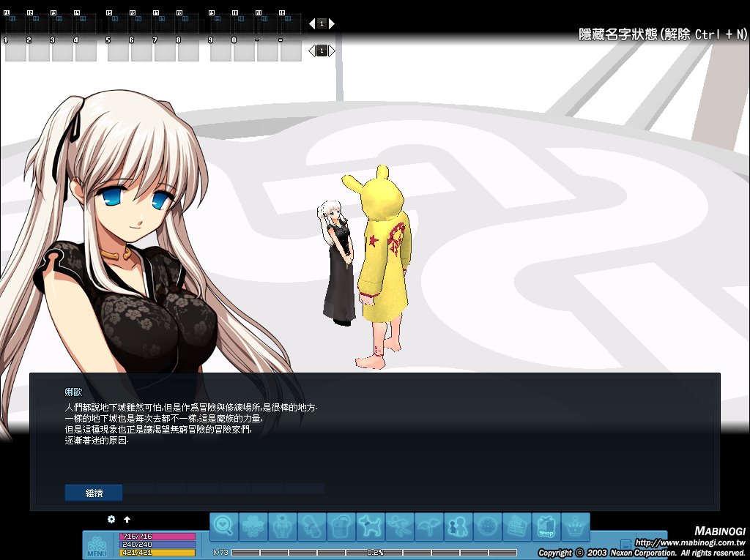The image size is (750, 560).
Task: Click the crown icon in toolbar
Action: coord(576,526)
